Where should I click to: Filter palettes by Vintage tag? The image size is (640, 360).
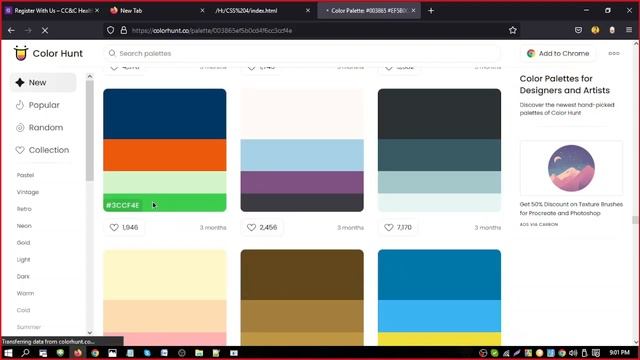(x=28, y=192)
